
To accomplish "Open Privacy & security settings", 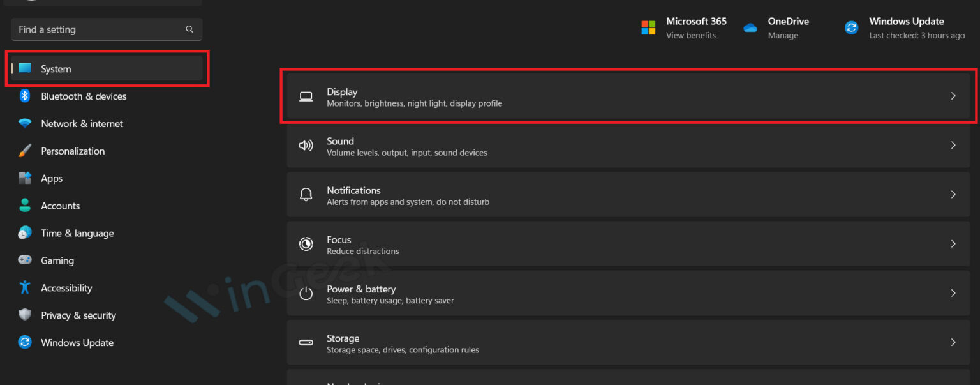I will [x=78, y=315].
